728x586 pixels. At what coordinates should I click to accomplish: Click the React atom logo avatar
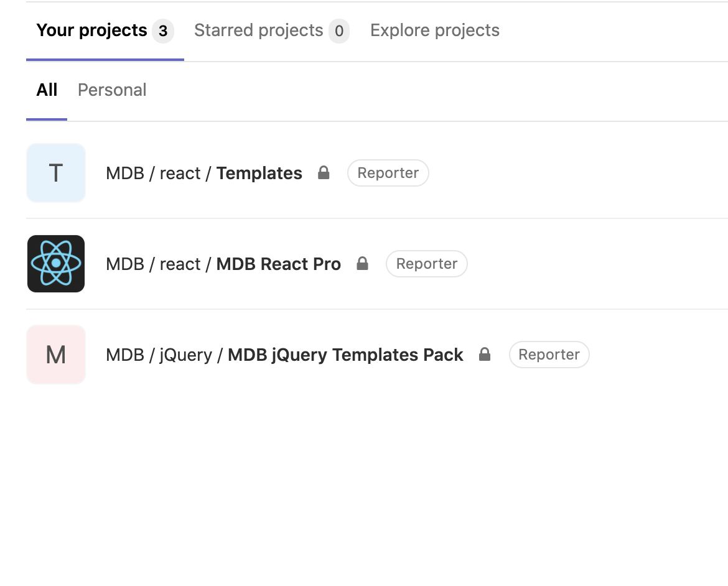tap(56, 264)
